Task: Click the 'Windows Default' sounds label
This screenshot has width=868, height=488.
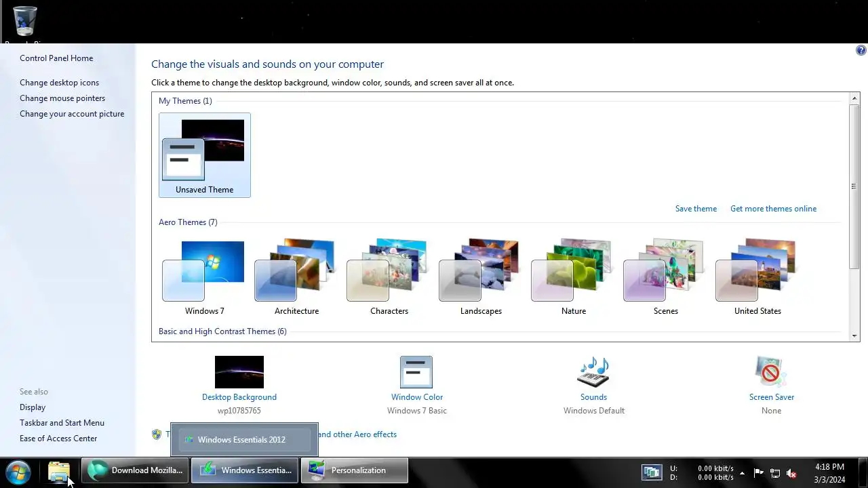Action: [594, 411]
